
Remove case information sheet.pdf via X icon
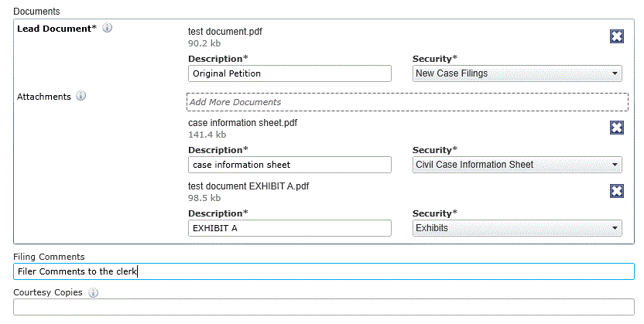(616, 128)
